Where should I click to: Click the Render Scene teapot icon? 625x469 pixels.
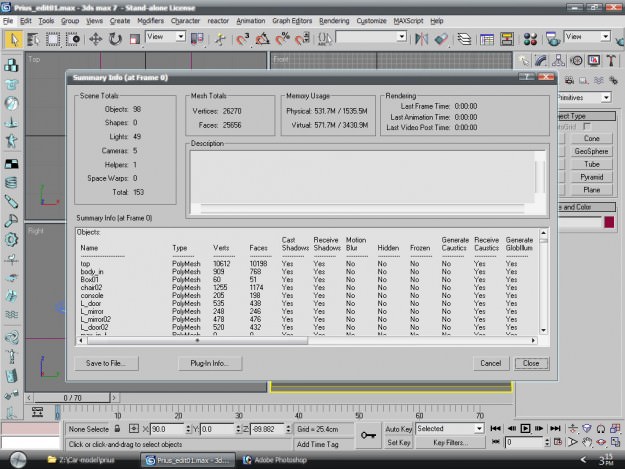552,39
